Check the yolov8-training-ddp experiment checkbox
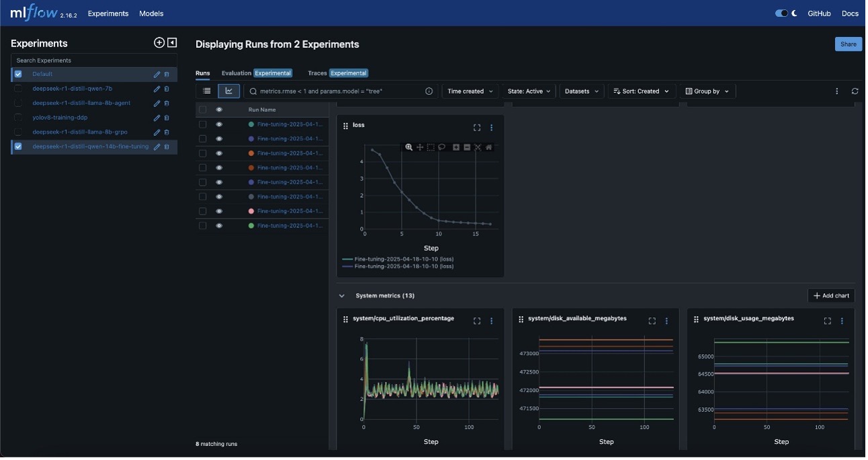868x460 pixels. tap(18, 118)
